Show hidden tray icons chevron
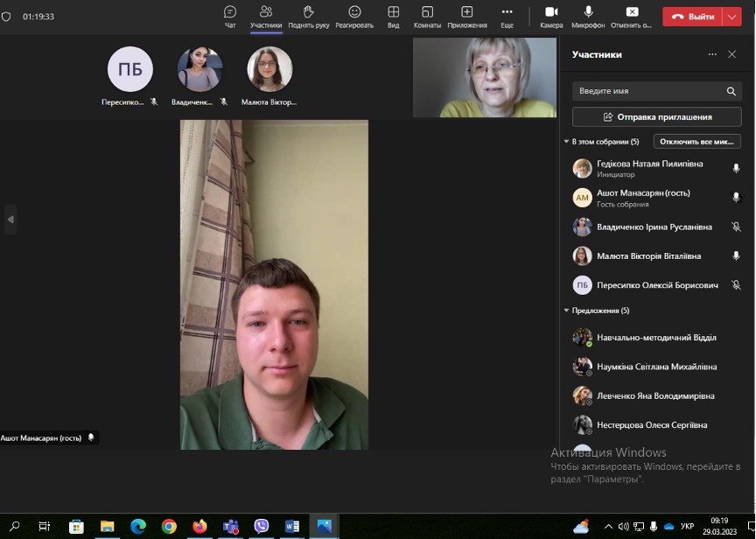This screenshot has width=756, height=539. [608, 527]
